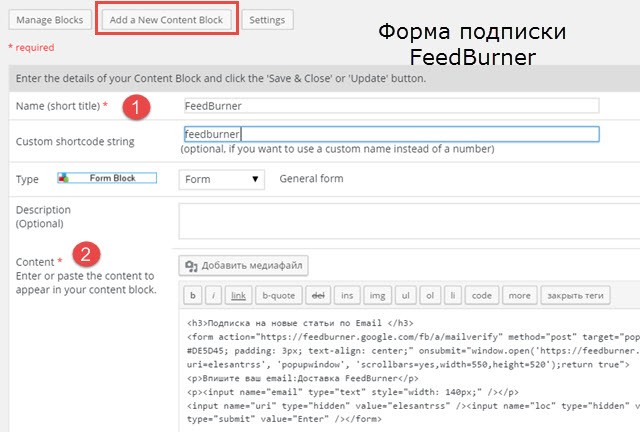Open Add a New Content Block tab
The width and height of the screenshot is (640, 432).
tap(166, 20)
